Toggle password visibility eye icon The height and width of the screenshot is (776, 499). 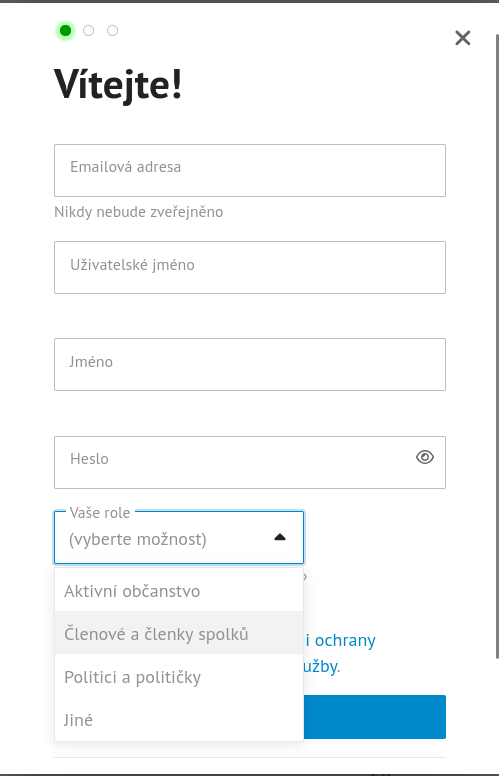click(425, 457)
